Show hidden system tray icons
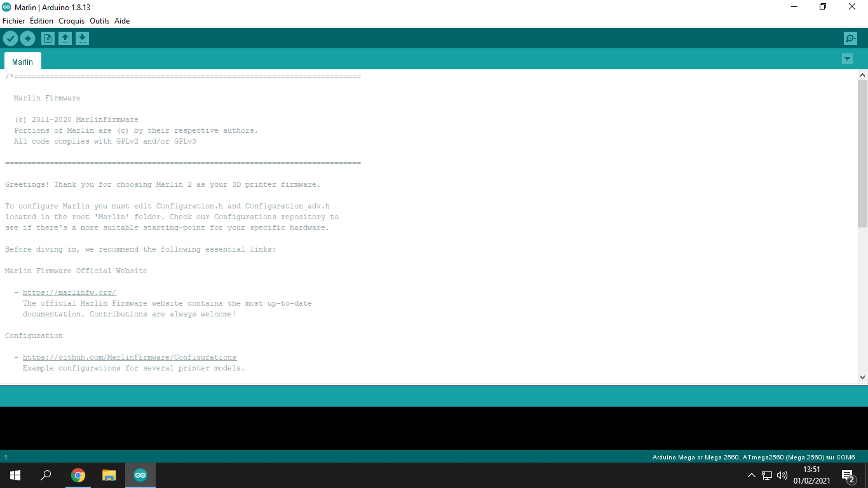 pyautogui.click(x=751, y=475)
